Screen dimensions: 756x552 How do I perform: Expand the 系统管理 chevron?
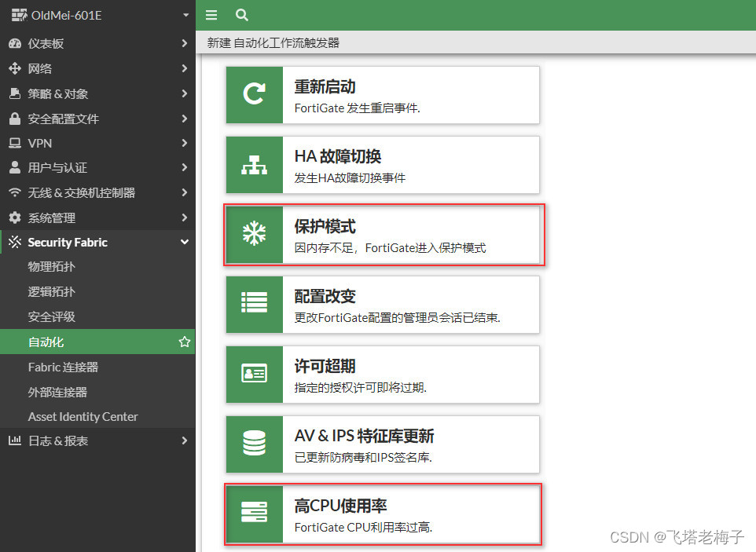point(184,218)
